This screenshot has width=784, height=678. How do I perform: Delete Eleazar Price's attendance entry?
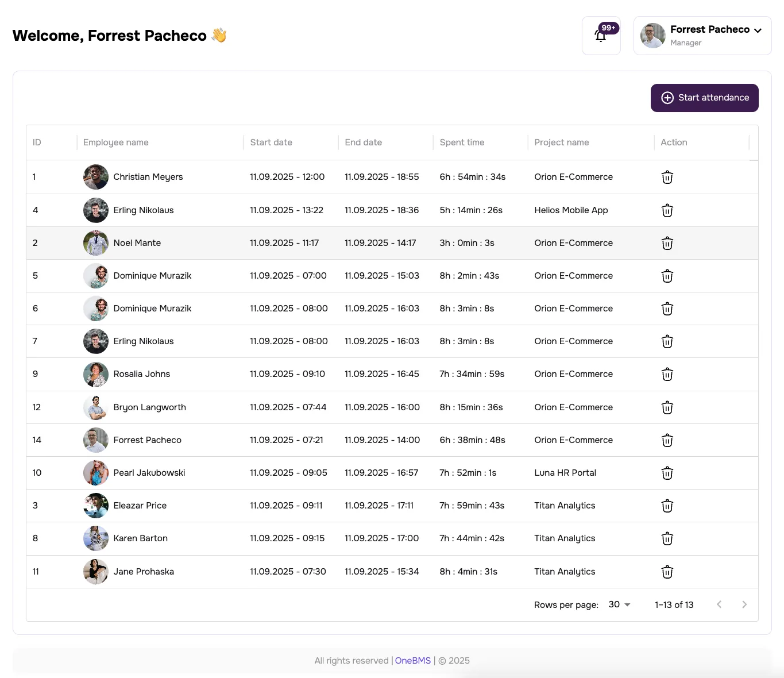pyautogui.click(x=667, y=506)
